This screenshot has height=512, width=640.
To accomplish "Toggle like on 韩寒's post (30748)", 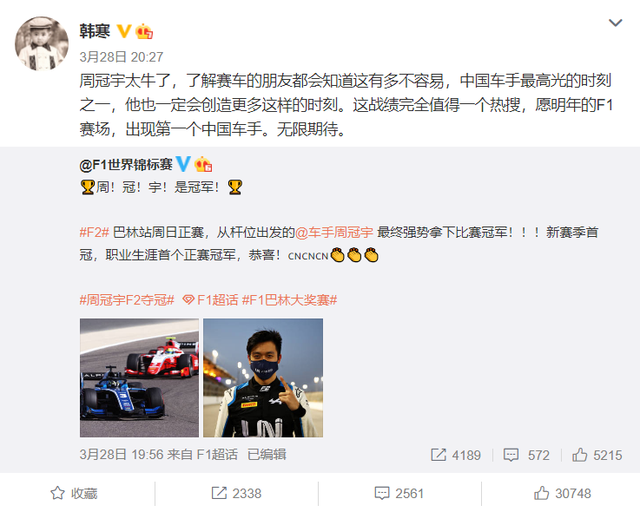I will [562, 493].
